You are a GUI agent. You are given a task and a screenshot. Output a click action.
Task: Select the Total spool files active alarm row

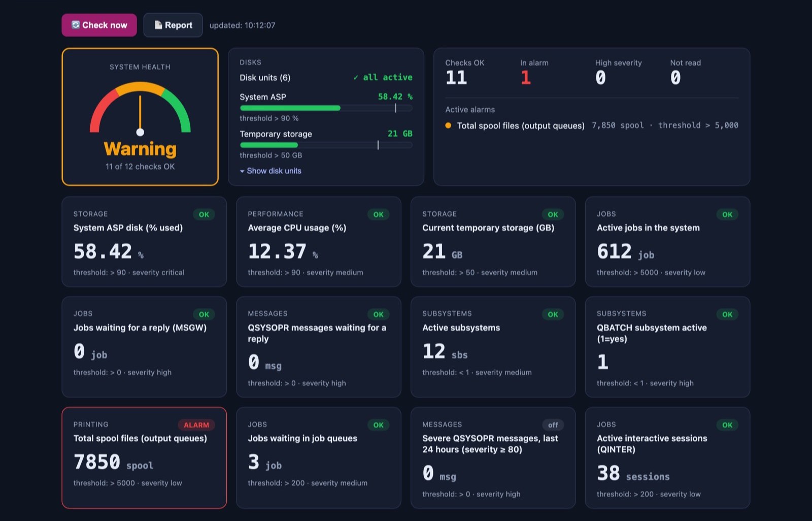point(592,125)
